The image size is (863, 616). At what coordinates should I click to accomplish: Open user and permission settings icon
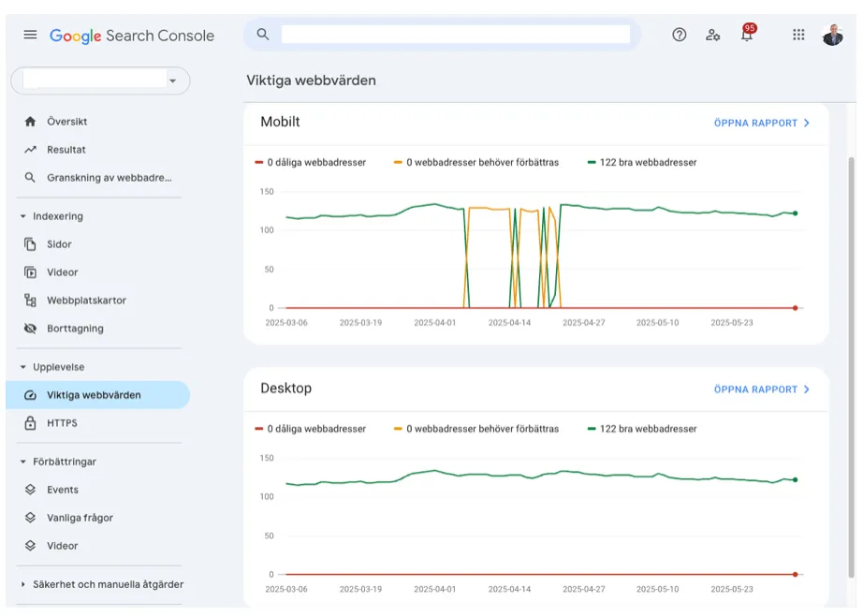click(x=712, y=36)
